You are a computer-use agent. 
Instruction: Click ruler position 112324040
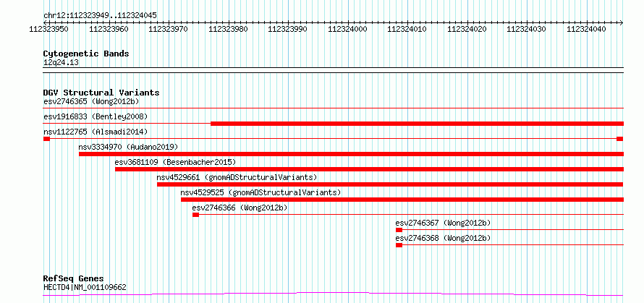coord(587,29)
